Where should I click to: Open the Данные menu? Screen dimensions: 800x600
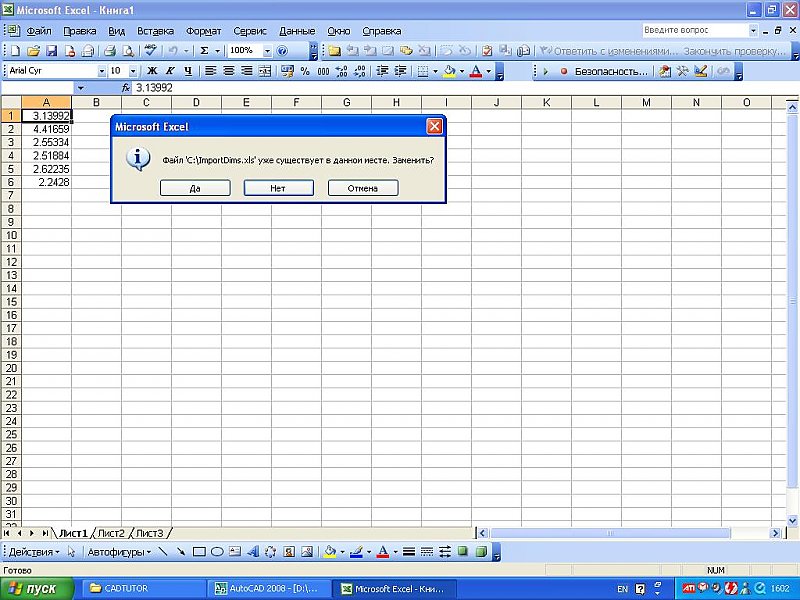[297, 31]
